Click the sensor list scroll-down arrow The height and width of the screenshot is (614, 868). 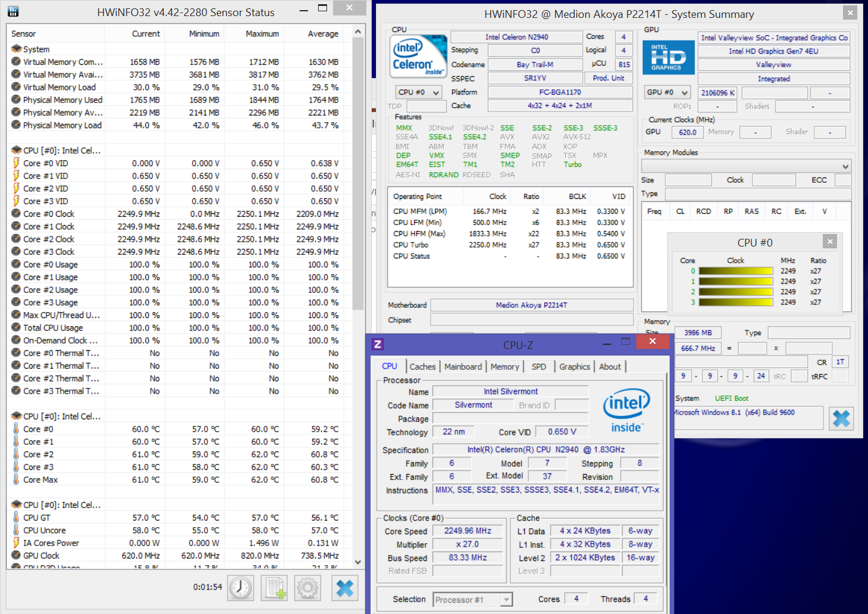tap(358, 562)
